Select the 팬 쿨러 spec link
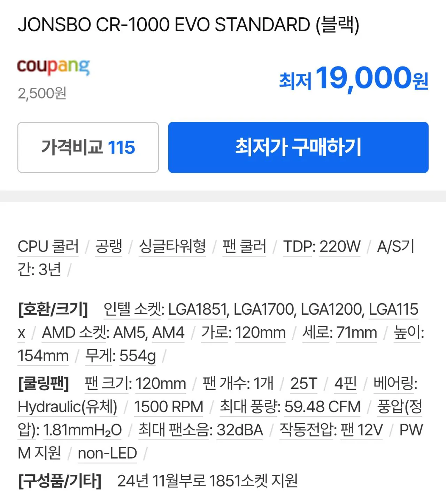 [244, 246]
